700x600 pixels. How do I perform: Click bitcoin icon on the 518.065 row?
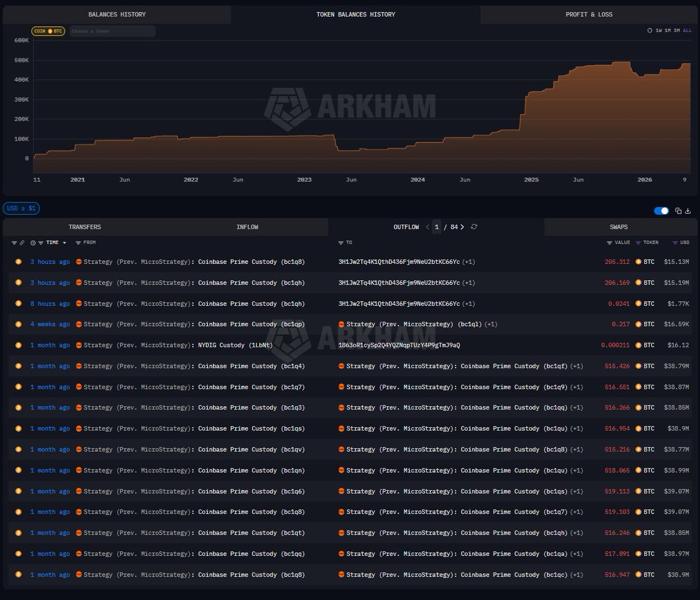pyautogui.click(x=18, y=470)
